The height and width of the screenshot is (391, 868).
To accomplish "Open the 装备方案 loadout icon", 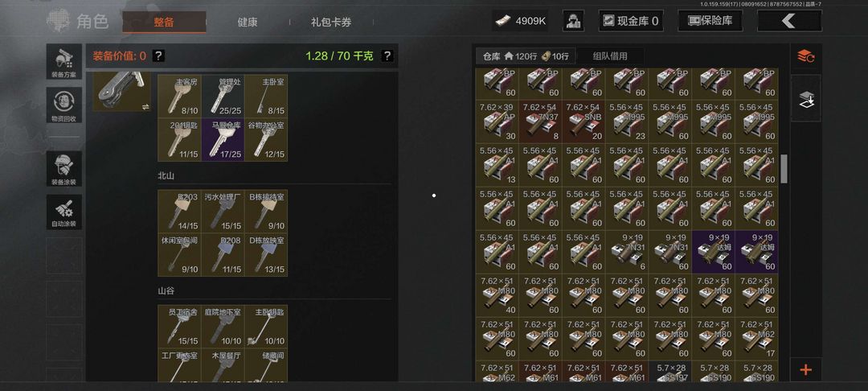I will (x=64, y=62).
